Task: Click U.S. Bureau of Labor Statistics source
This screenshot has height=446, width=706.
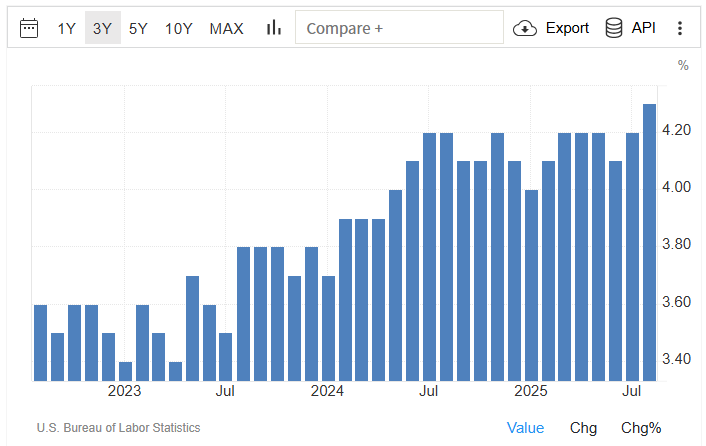Action: (118, 428)
